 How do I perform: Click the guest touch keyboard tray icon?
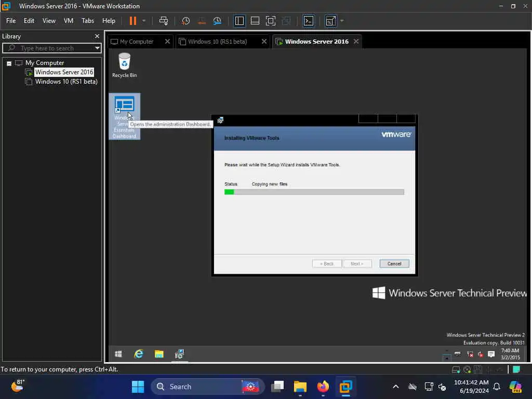(458, 354)
